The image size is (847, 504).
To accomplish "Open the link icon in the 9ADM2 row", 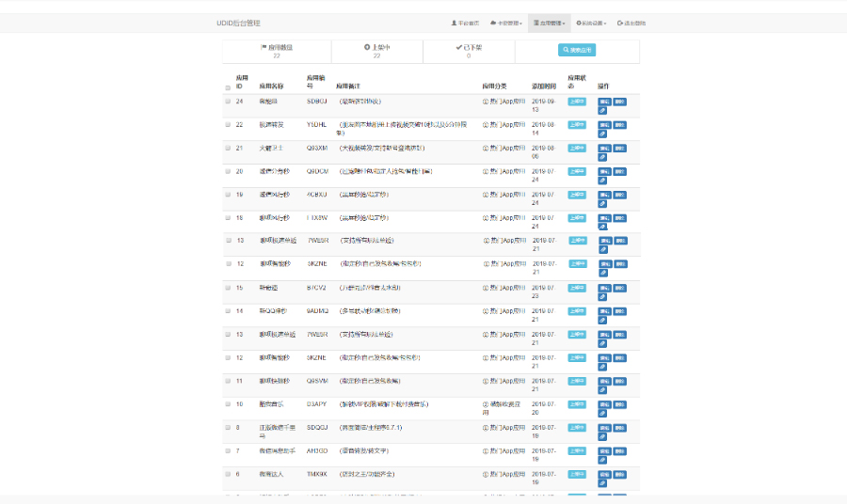I will click(602, 321).
